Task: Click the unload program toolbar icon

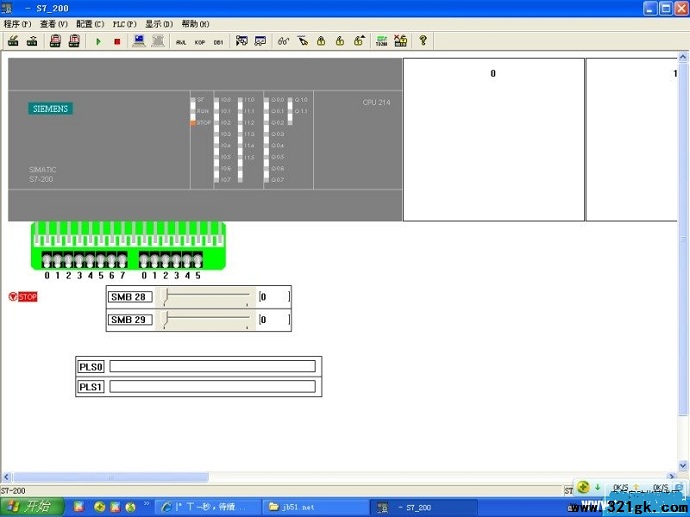Action: (x=32, y=41)
